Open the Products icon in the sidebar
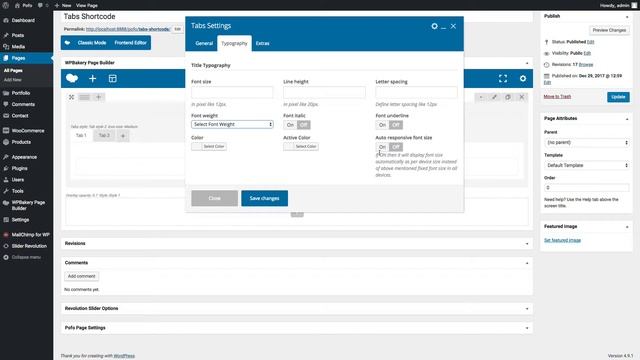640x360 pixels. (6, 142)
